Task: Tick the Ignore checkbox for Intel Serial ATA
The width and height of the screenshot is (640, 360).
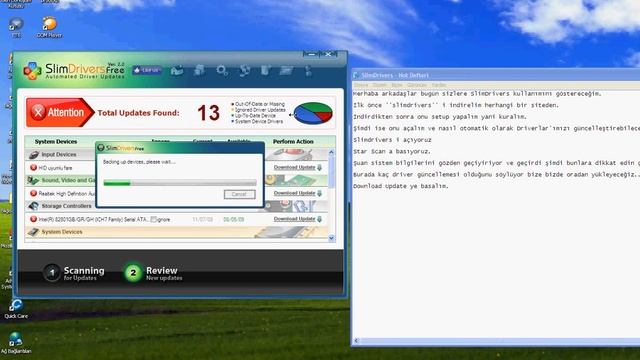Action: [x=153, y=219]
